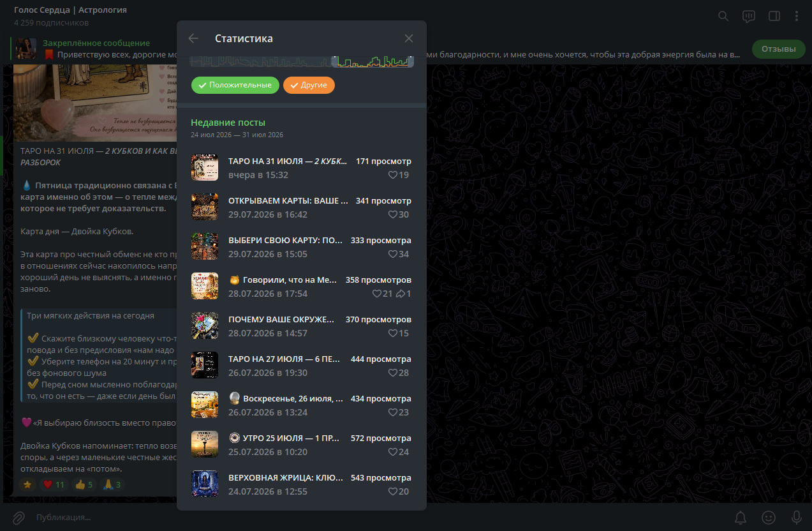The image size is (812, 531).
Task: Select post title ТАРО НА 31 ИЮЛЯ — 2 КУБК
Action: (288, 161)
